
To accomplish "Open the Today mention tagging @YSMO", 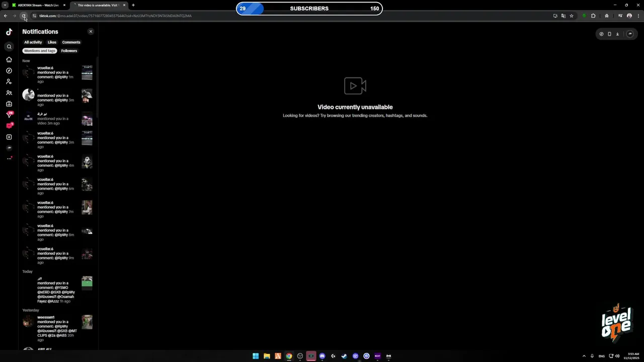I will click(57, 290).
